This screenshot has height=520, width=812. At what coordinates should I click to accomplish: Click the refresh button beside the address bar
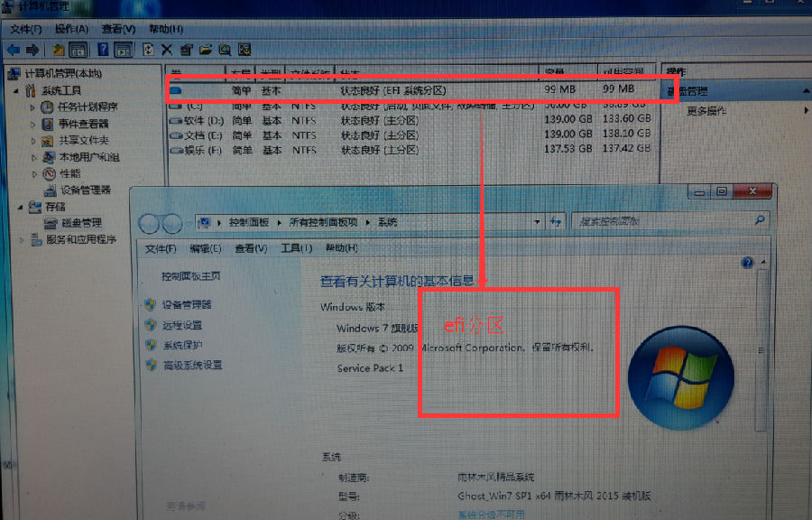[556, 222]
